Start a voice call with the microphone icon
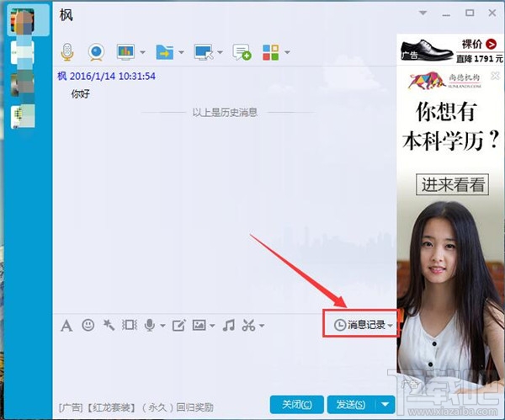Viewport: 505px width, 420px height. click(x=67, y=52)
